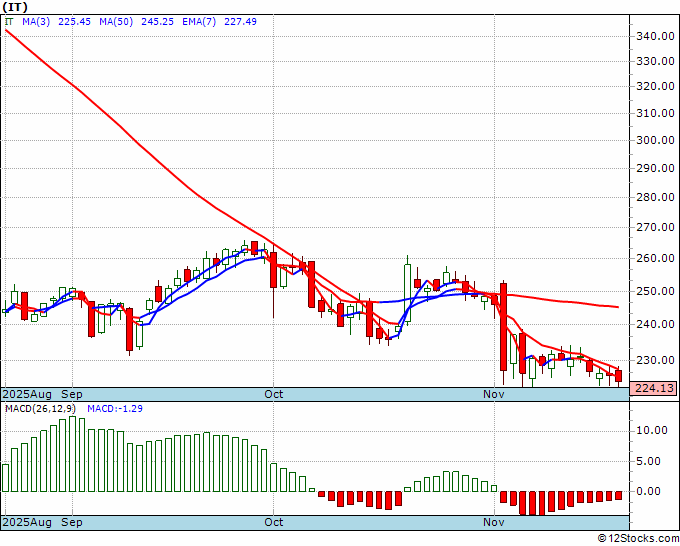680x546 pixels.
Task: Click the 10.00 MACD axis label
Action: pyautogui.click(x=652, y=431)
